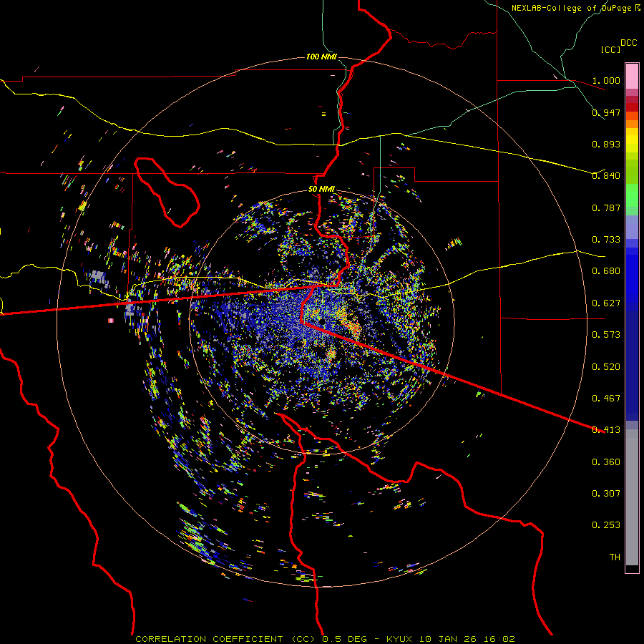The image size is (644, 644).
Task: Click the TH threshold label on legend
Action: (x=615, y=557)
